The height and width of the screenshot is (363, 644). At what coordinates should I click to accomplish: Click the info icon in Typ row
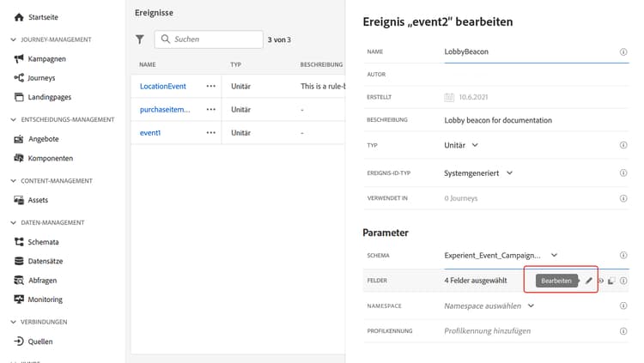point(623,145)
